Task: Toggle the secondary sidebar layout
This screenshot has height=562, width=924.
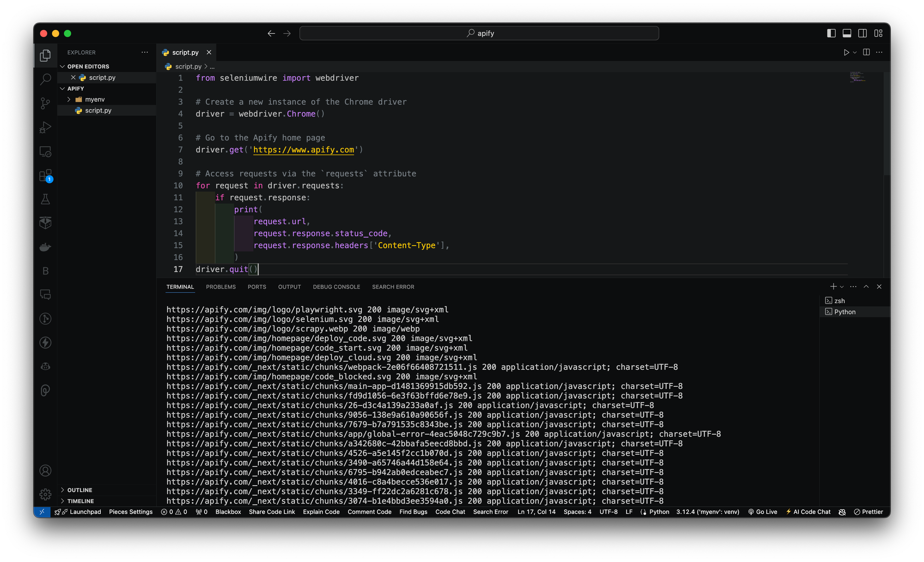Action: coord(862,33)
